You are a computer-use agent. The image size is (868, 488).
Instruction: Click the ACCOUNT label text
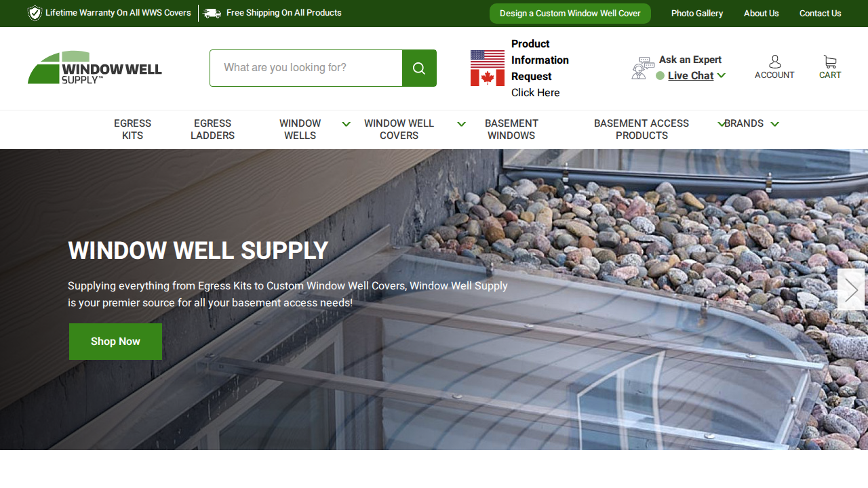coord(774,75)
